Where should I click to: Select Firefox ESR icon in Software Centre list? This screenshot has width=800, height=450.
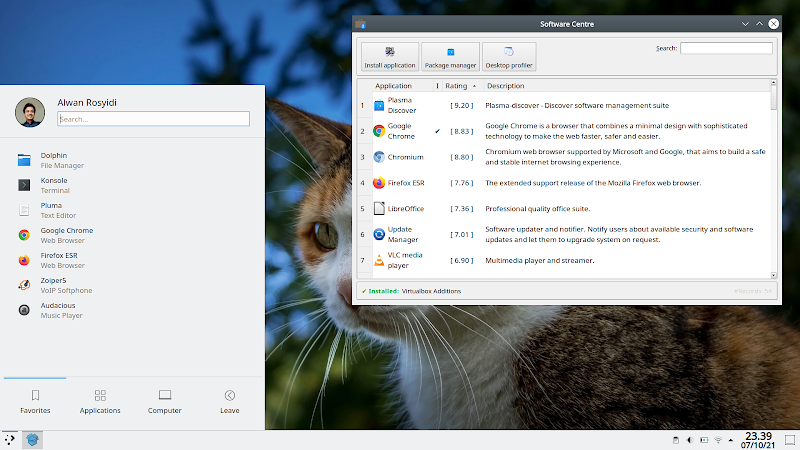click(x=379, y=183)
